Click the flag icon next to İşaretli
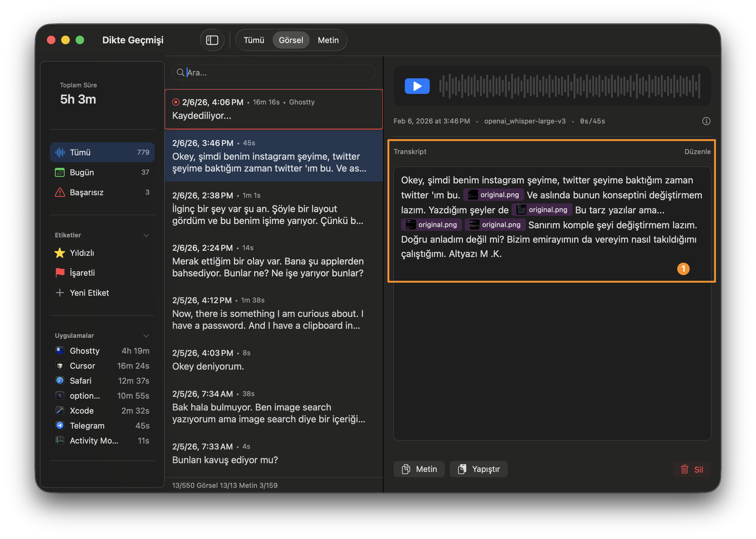This screenshot has width=756, height=539. [x=60, y=273]
